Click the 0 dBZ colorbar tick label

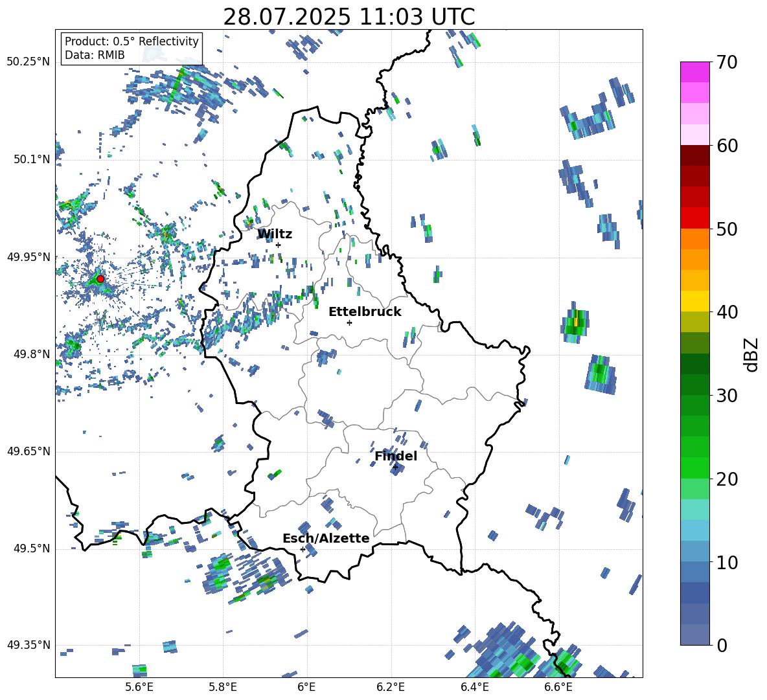pyautogui.click(x=722, y=646)
